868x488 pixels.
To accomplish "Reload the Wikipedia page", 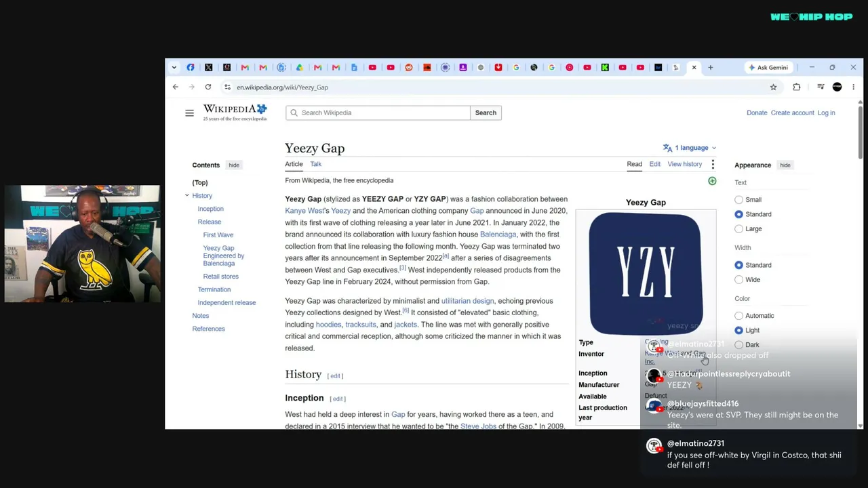I will point(208,87).
